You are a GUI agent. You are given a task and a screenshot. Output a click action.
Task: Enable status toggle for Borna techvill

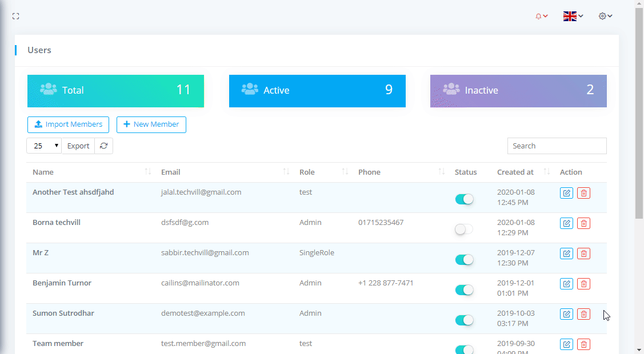(x=464, y=230)
